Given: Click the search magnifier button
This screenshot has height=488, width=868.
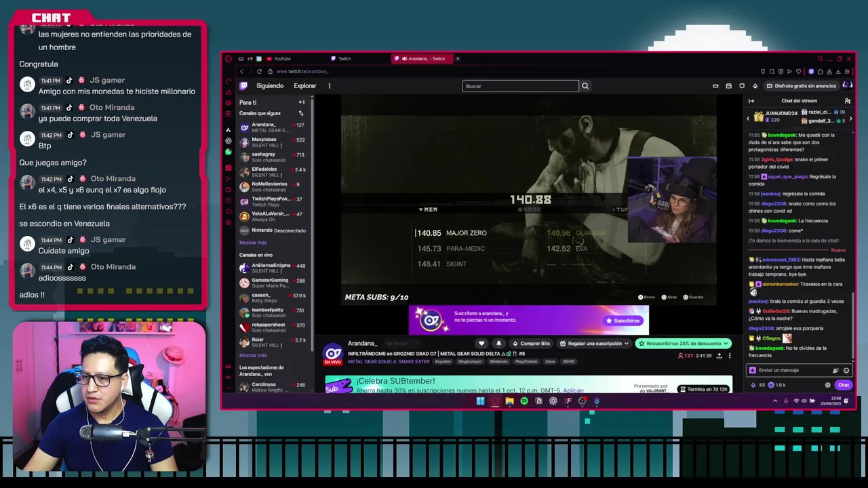Looking at the screenshot, I should click(585, 86).
